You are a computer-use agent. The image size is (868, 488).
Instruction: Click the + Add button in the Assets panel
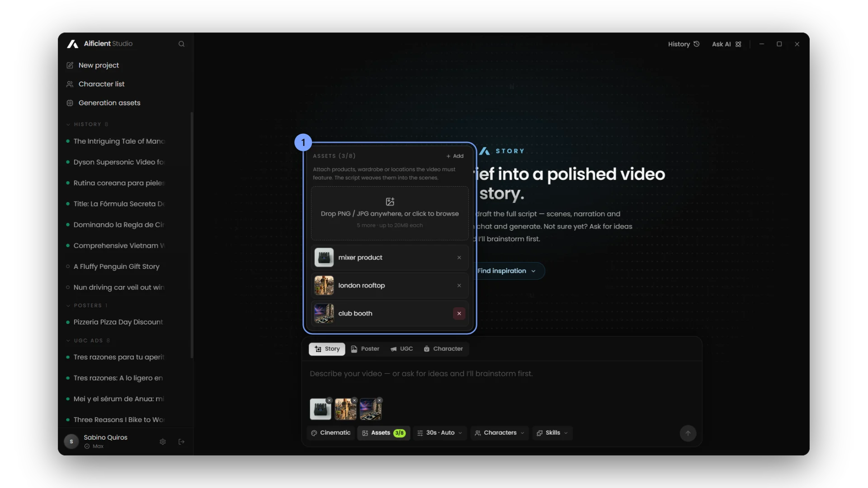[455, 156]
